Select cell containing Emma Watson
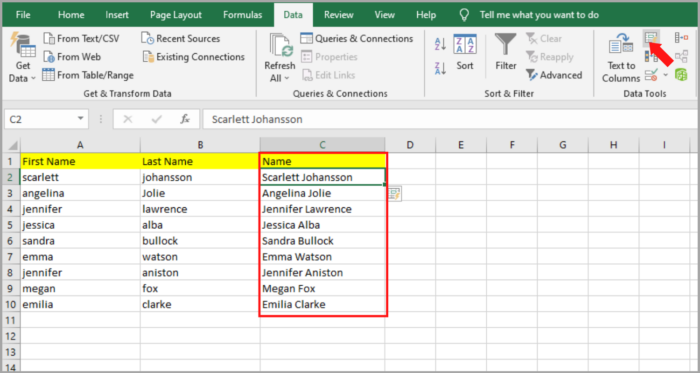700x373 pixels. click(322, 257)
